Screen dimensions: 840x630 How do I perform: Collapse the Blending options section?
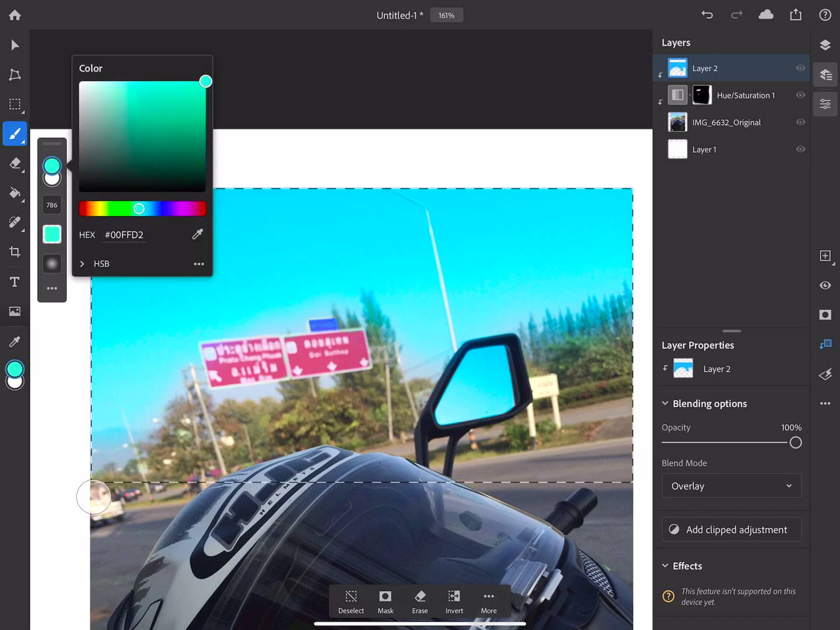(665, 403)
